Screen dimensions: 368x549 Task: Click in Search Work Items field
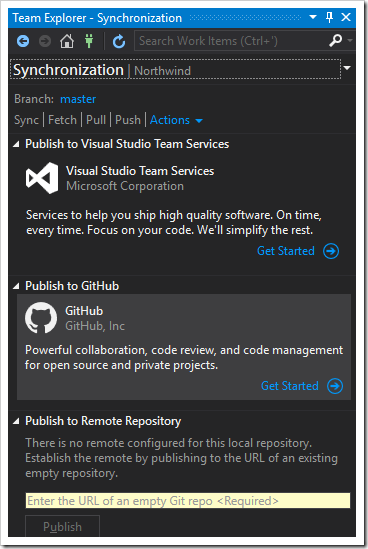231,41
